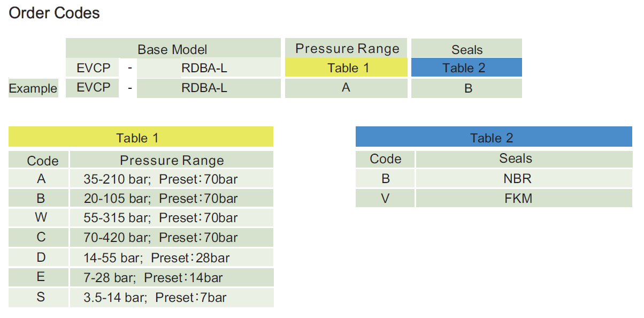The height and width of the screenshot is (318, 644).
Task: Click RDBA-L in the Example row
Action: click(x=204, y=88)
